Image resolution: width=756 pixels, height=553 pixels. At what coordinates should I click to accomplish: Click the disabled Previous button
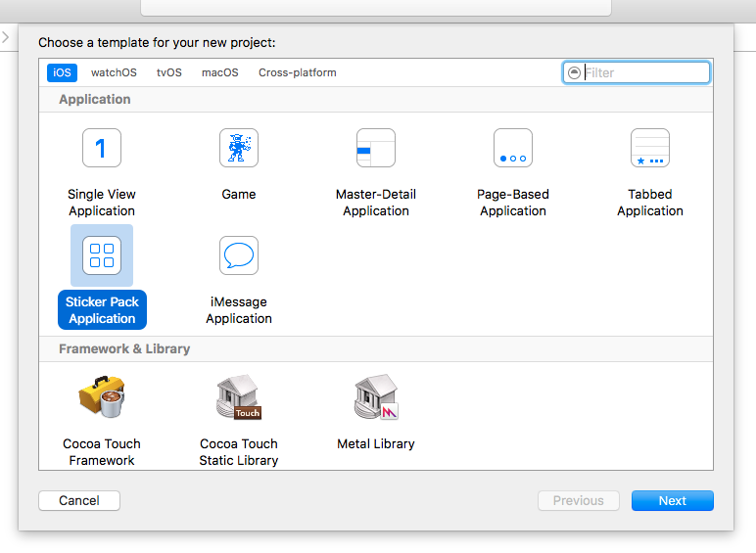click(x=579, y=500)
